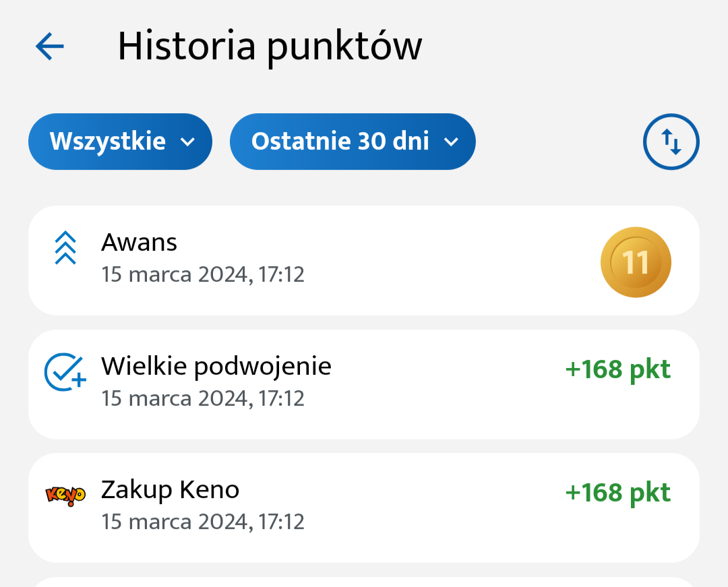Tap the Zakup Keno date text
Viewport: 728px width, 587px height.
point(203,522)
